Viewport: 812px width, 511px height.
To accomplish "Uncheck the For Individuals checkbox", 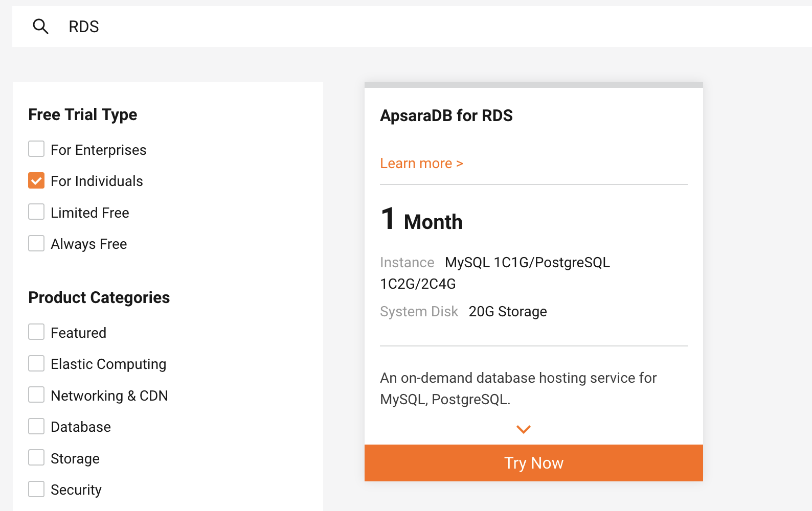I will tap(36, 180).
